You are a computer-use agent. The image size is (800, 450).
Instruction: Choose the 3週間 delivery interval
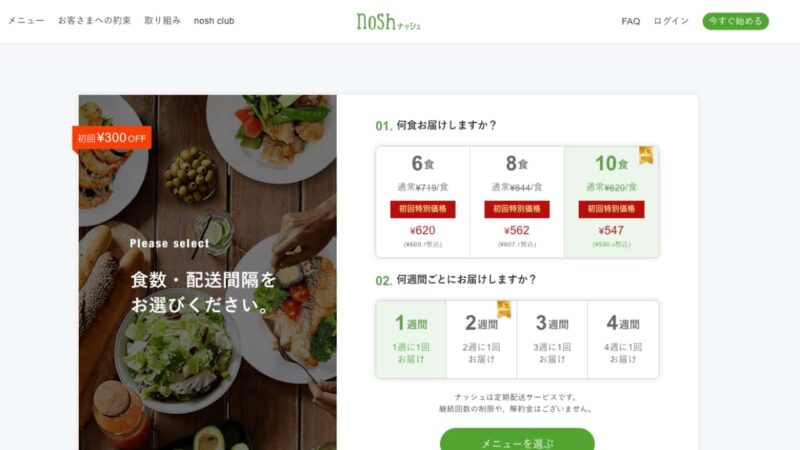coord(552,339)
